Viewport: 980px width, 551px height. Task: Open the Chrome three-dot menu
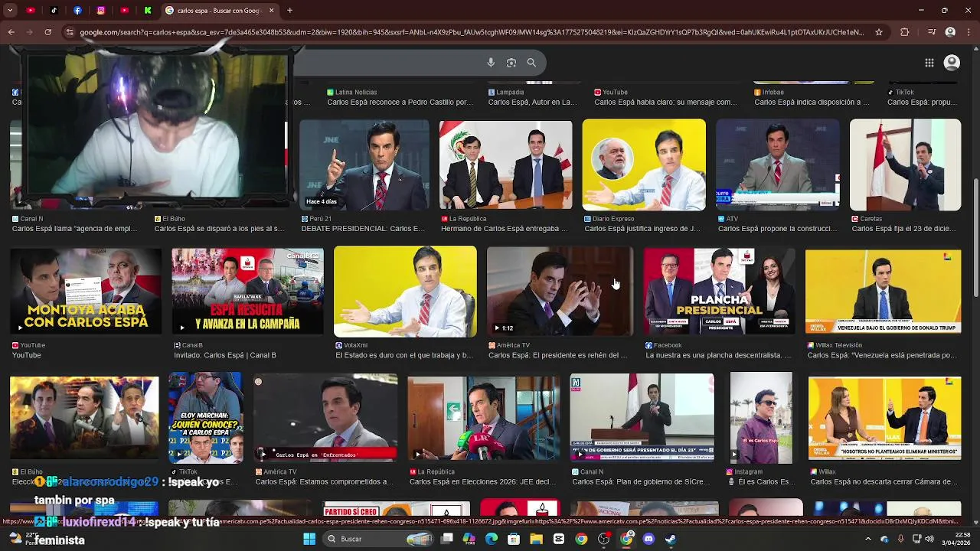[969, 32]
